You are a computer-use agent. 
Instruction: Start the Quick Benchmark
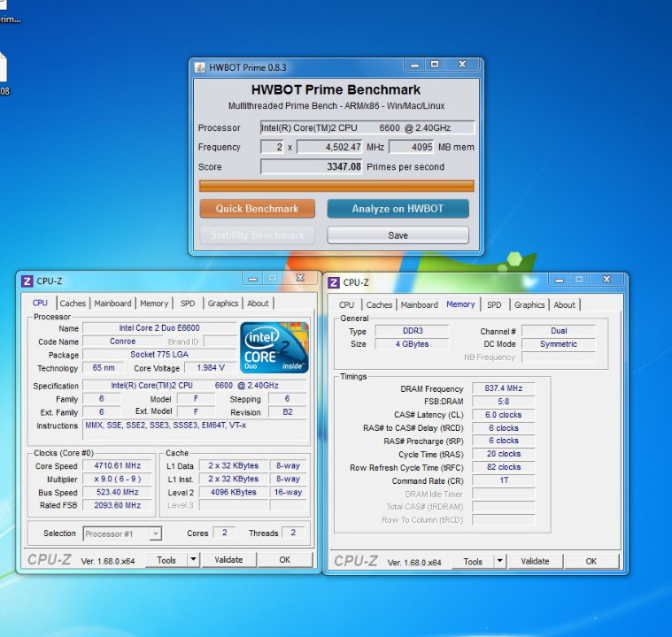(x=257, y=209)
